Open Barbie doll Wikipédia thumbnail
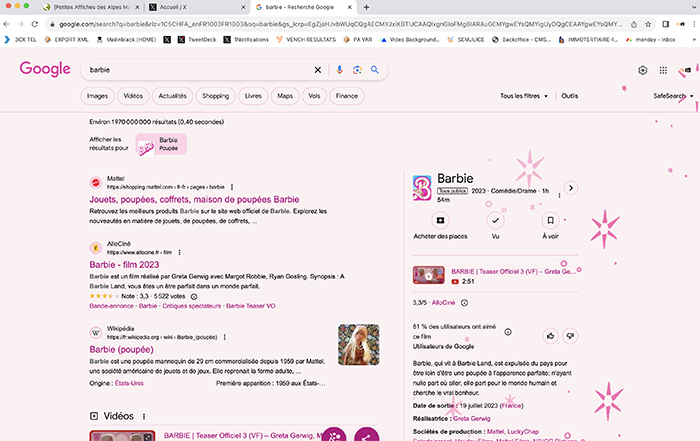Viewport: 700px width, 441px height. pyautogui.click(x=358, y=345)
